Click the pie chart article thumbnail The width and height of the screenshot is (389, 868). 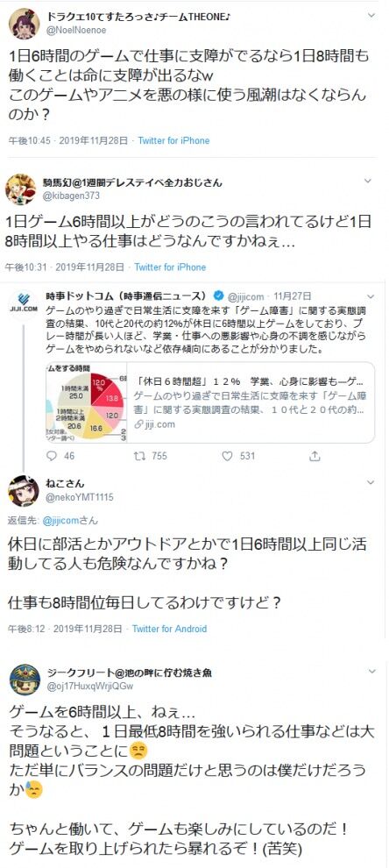coord(87,402)
